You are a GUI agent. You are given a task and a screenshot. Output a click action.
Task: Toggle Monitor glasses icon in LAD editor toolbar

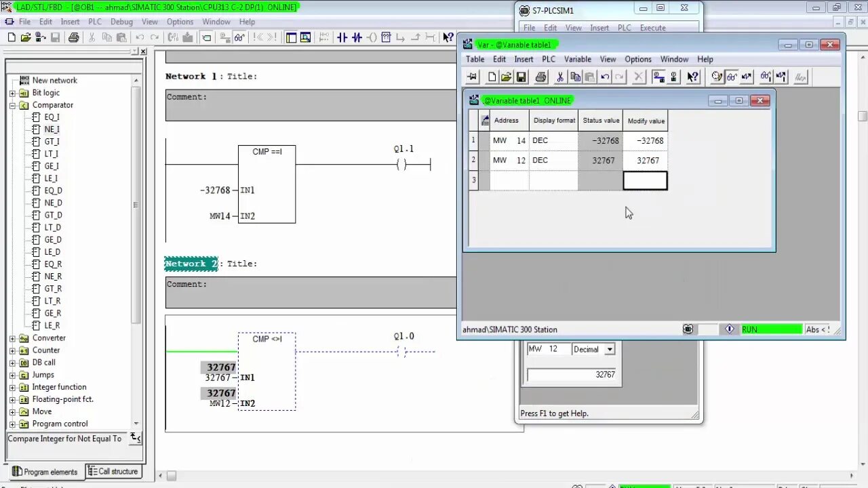[x=239, y=37]
